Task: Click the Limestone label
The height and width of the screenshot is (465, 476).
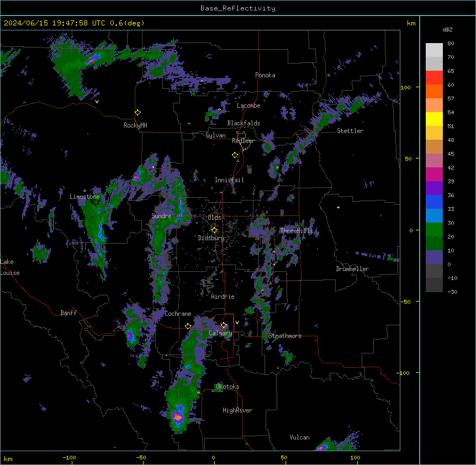Action: click(x=84, y=197)
